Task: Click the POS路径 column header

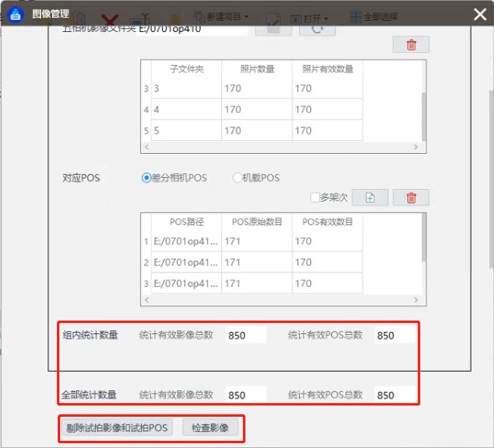Action: click(x=187, y=222)
